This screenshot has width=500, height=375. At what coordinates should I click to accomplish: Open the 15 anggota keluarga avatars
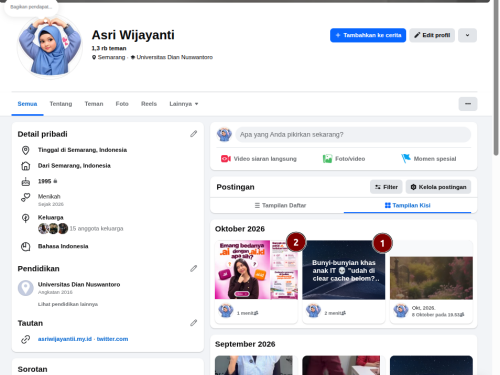pyautogui.click(x=53, y=229)
